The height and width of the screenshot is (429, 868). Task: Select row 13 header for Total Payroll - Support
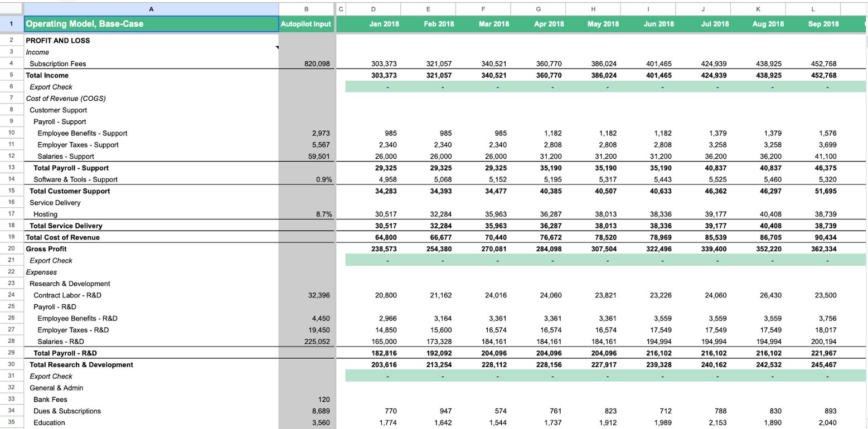point(11,168)
